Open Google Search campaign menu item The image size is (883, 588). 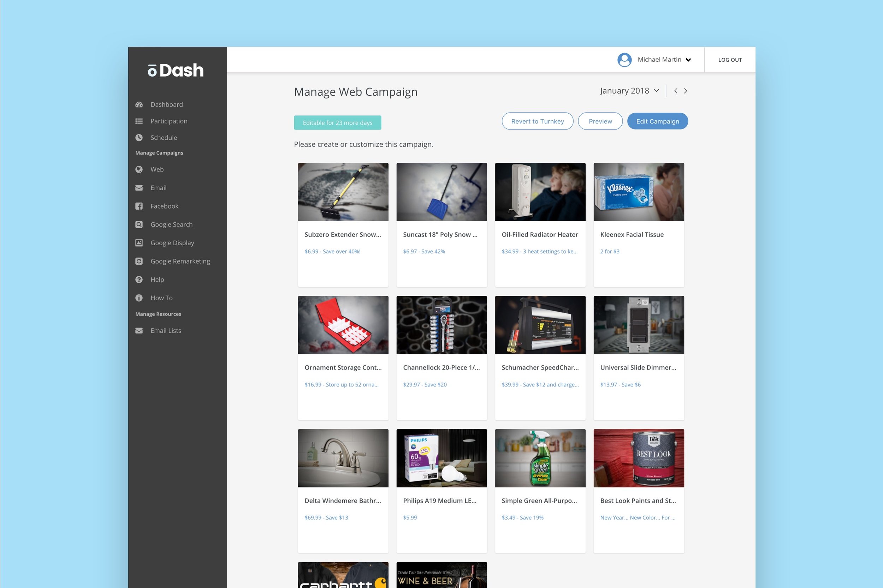pyautogui.click(x=172, y=224)
